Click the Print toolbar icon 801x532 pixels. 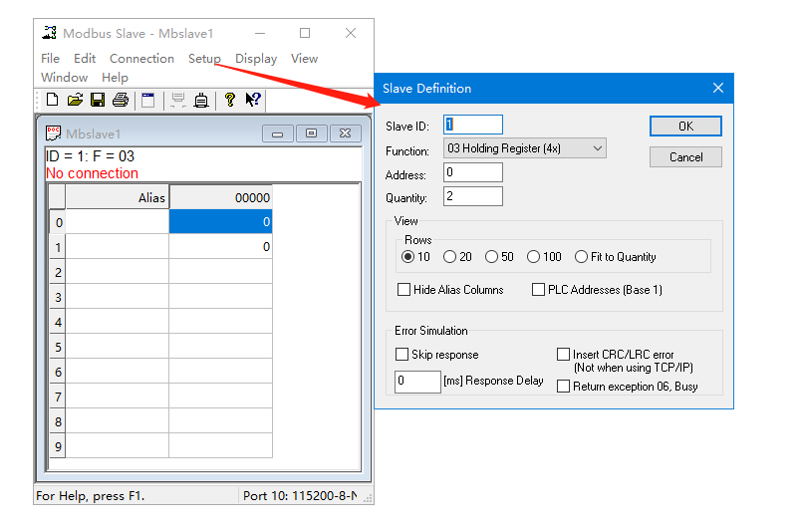121,100
